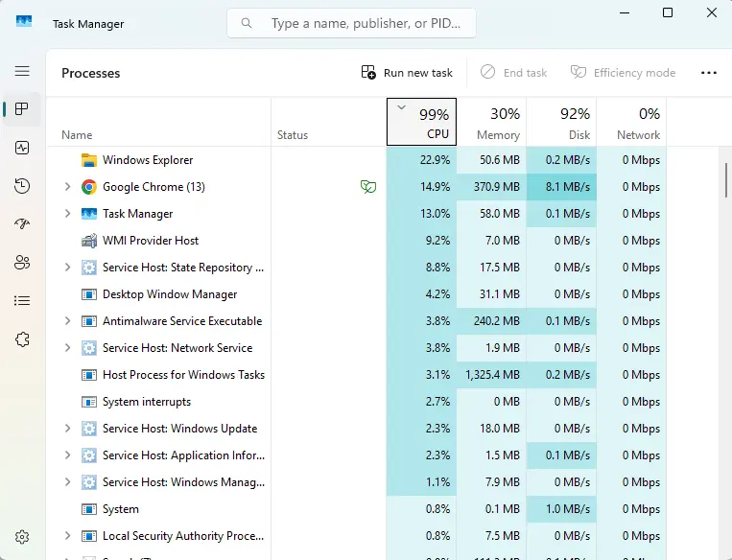The width and height of the screenshot is (732, 560).
Task: Click the 22.9% CPU cell
Action: (421, 160)
